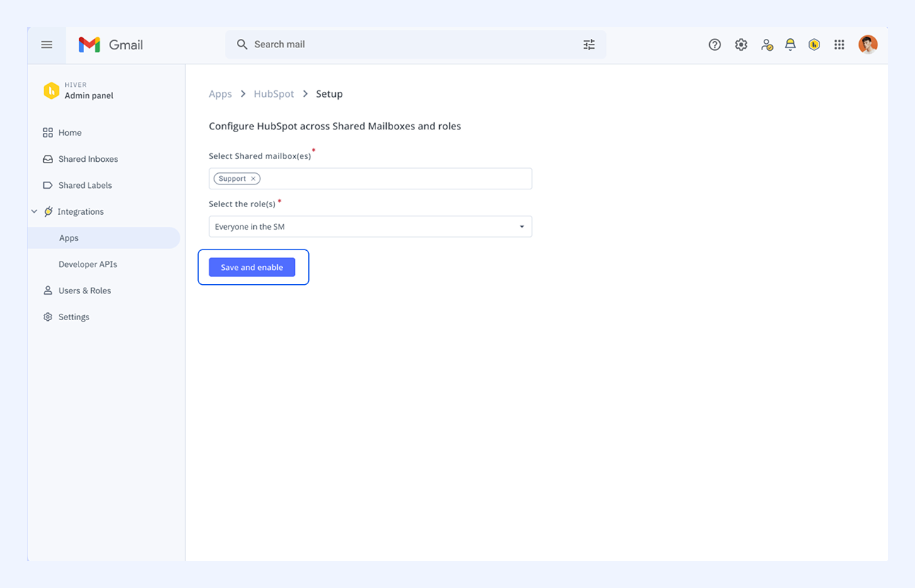Navigate to Apps breadcrumb
This screenshot has width=915, height=588.
221,94
